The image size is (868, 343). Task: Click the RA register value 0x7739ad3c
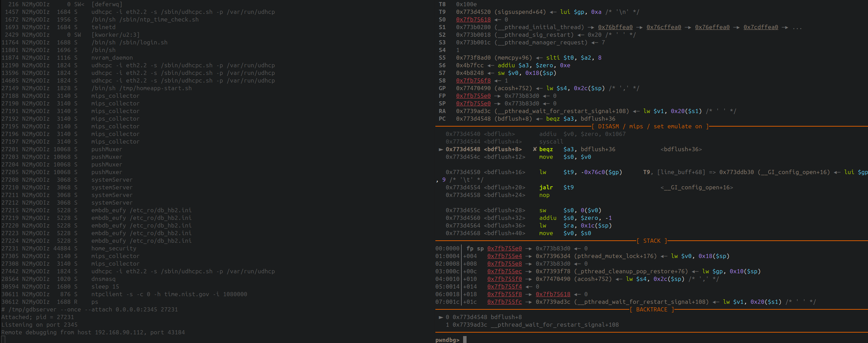click(x=473, y=111)
